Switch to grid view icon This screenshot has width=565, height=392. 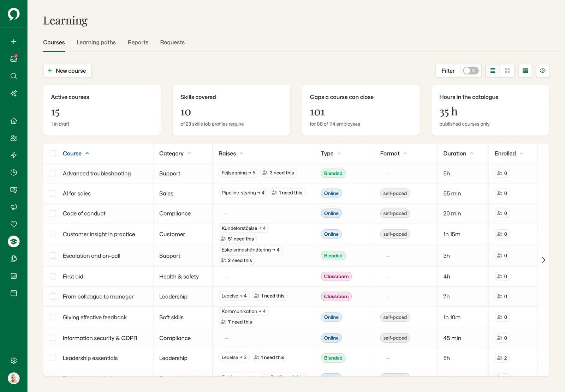pos(507,71)
